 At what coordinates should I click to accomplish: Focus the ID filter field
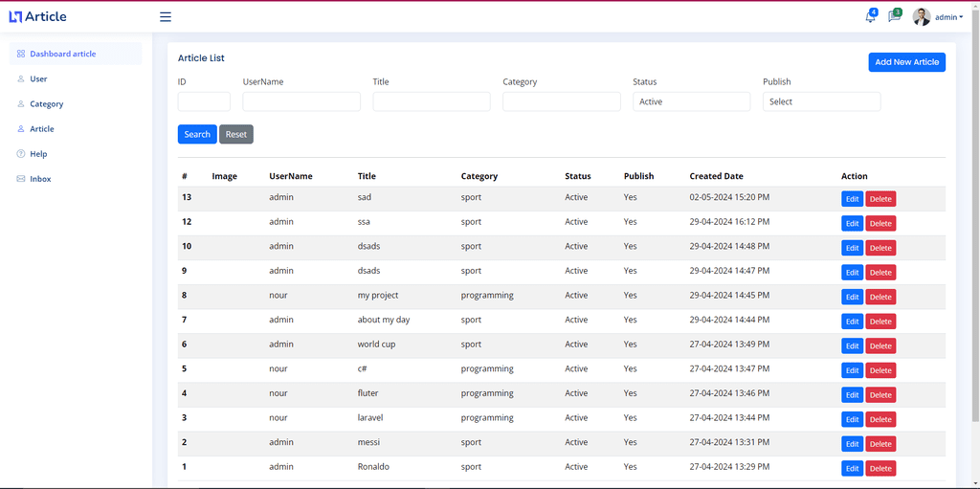click(204, 101)
